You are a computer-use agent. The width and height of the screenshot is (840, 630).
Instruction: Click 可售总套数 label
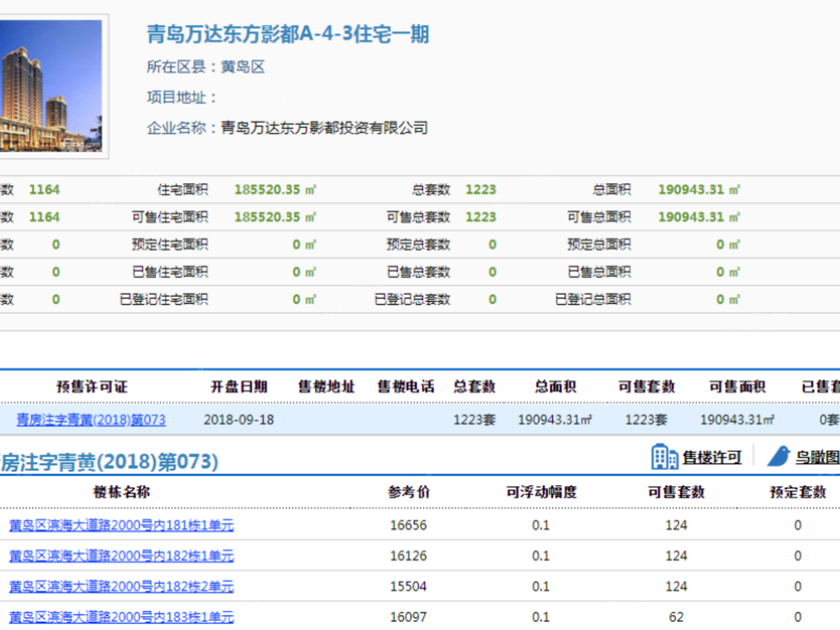[418, 217]
